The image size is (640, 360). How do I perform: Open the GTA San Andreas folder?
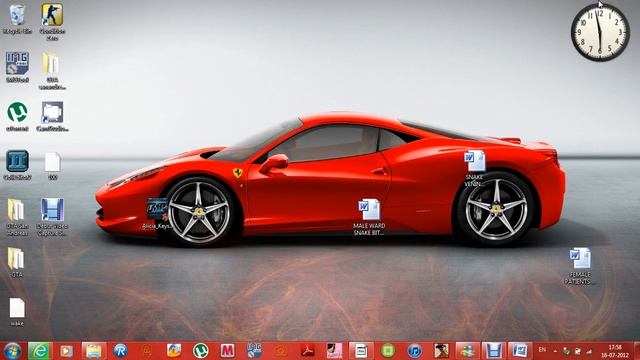click(17, 217)
